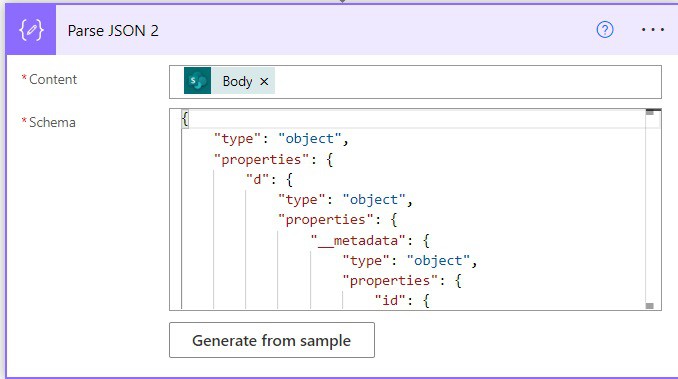Open the ellipsis menu for Parse JSON 2
The width and height of the screenshot is (678, 379).
tap(652, 30)
